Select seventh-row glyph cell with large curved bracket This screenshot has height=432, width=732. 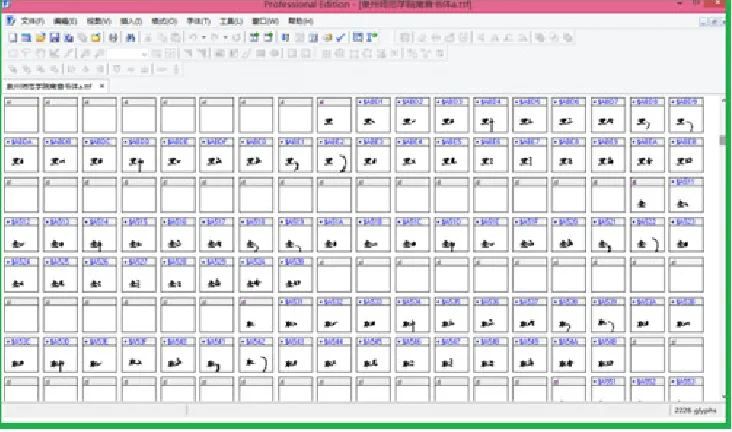pos(256,355)
